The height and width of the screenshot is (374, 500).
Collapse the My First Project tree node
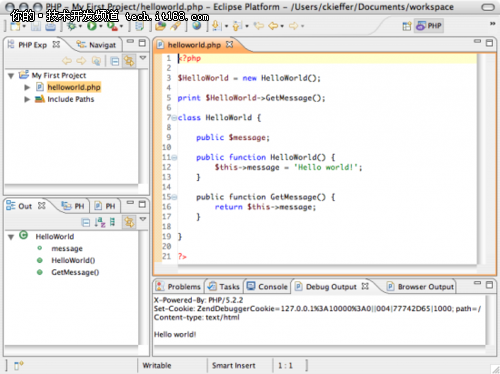point(11,76)
